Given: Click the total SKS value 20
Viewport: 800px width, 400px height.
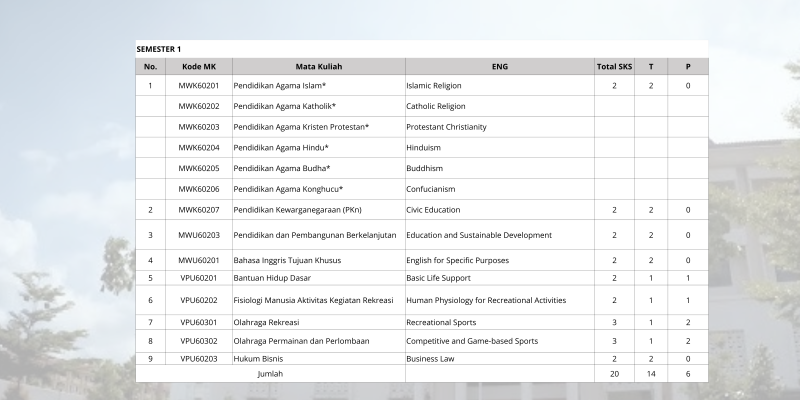Looking at the screenshot, I should [614, 374].
